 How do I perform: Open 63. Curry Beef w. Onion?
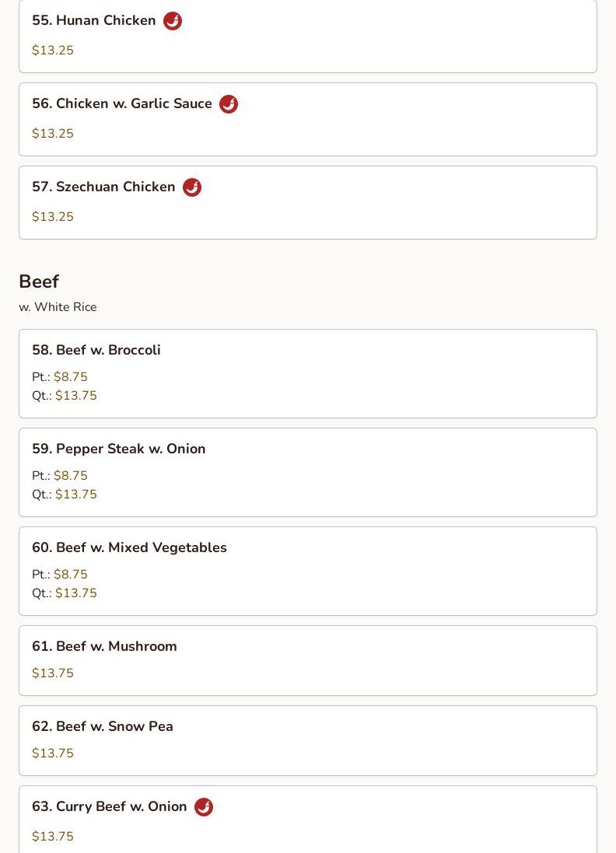(x=308, y=820)
